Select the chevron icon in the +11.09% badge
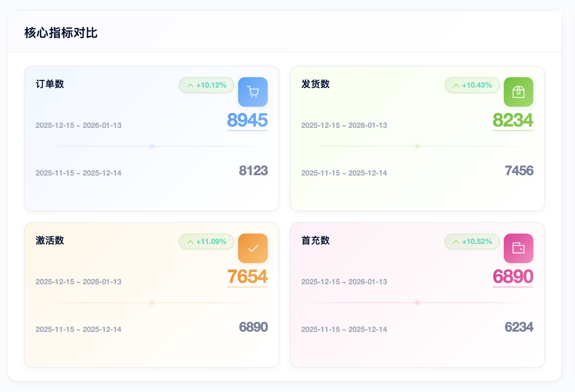The width and height of the screenshot is (575, 392). (190, 241)
